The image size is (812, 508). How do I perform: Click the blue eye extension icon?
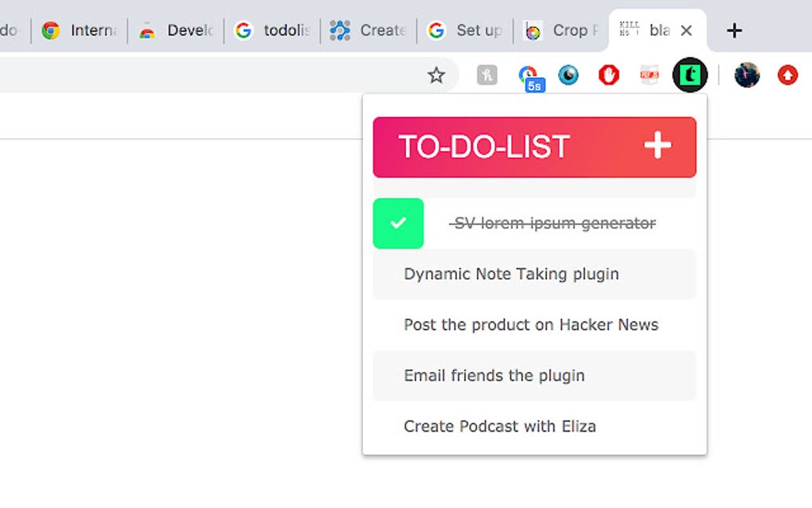(x=569, y=75)
